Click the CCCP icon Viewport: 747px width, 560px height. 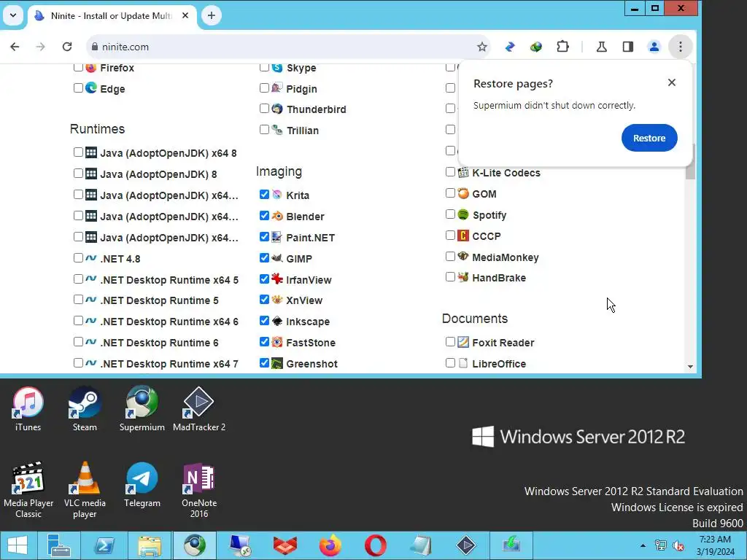click(463, 236)
